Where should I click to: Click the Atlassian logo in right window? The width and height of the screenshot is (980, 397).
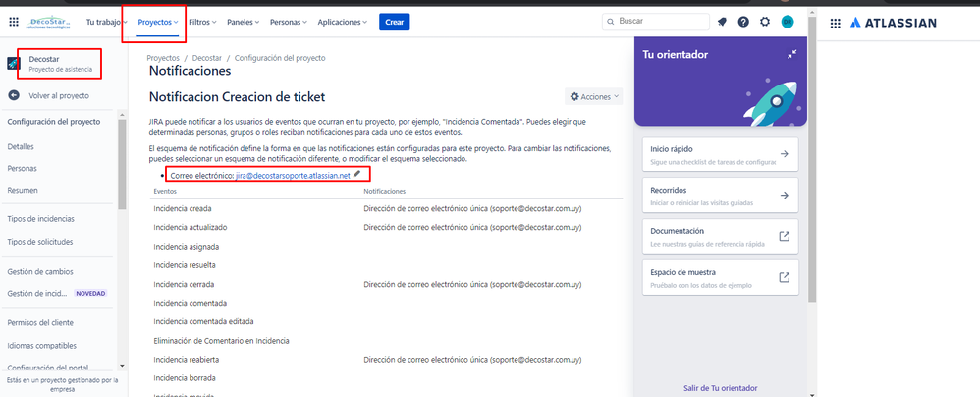894,24
